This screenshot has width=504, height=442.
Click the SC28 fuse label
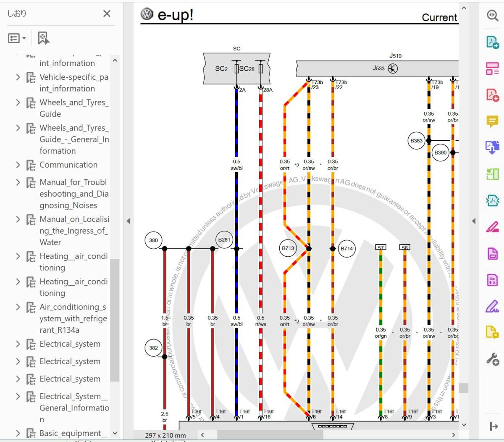tap(247, 68)
